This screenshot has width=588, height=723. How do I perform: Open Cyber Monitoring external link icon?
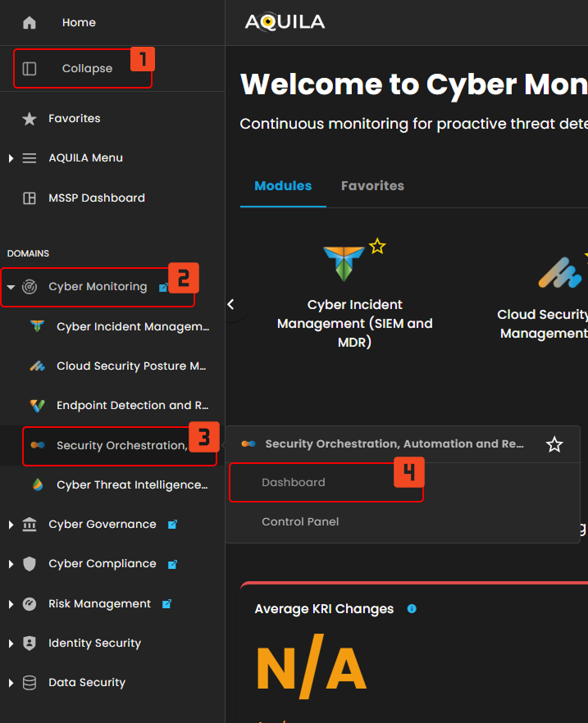pos(163,288)
